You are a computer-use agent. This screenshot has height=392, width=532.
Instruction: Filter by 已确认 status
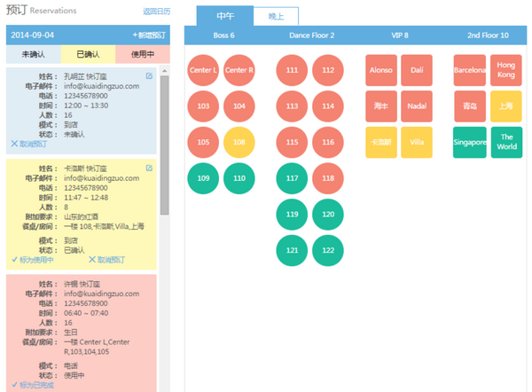88,55
